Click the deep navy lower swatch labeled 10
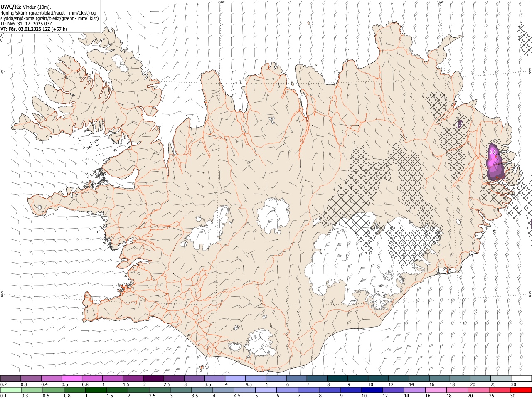This screenshot has height=399, width=532. click(x=372, y=390)
